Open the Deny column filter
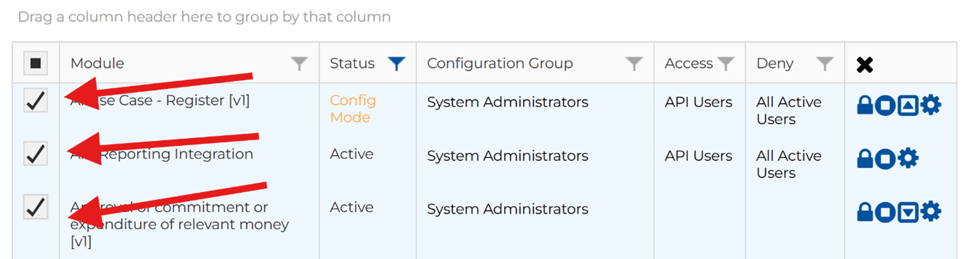The height and width of the screenshot is (259, 980). tap(824, 63)
